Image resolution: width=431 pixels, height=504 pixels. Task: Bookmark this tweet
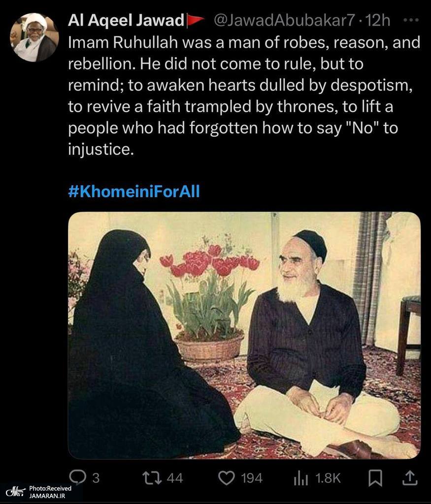pyautogui.click(x=375, y=478)
